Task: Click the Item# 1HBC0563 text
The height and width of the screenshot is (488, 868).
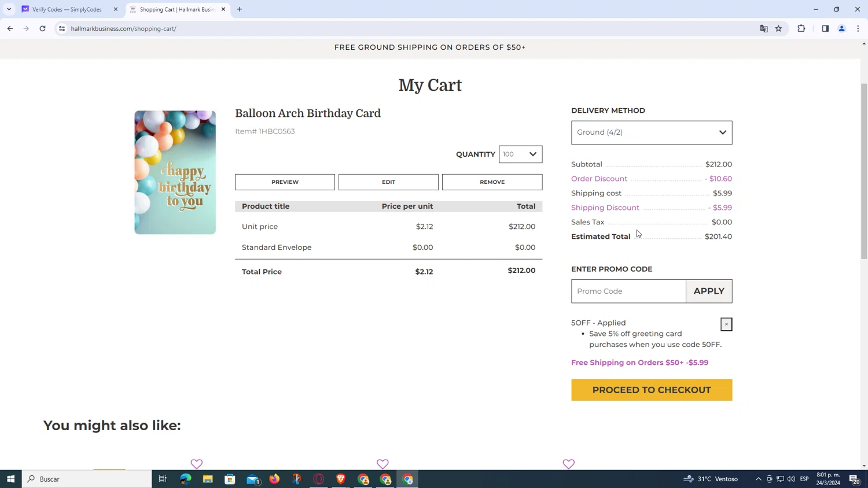Action: coord(265,131)
